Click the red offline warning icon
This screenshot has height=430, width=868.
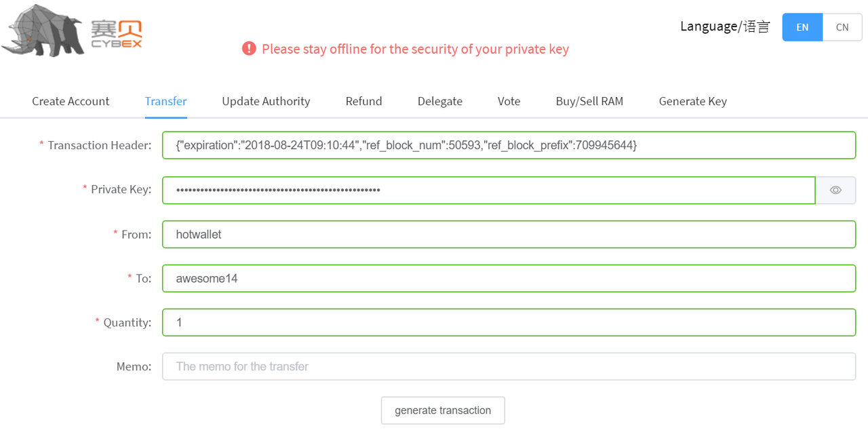pos(249,49)
